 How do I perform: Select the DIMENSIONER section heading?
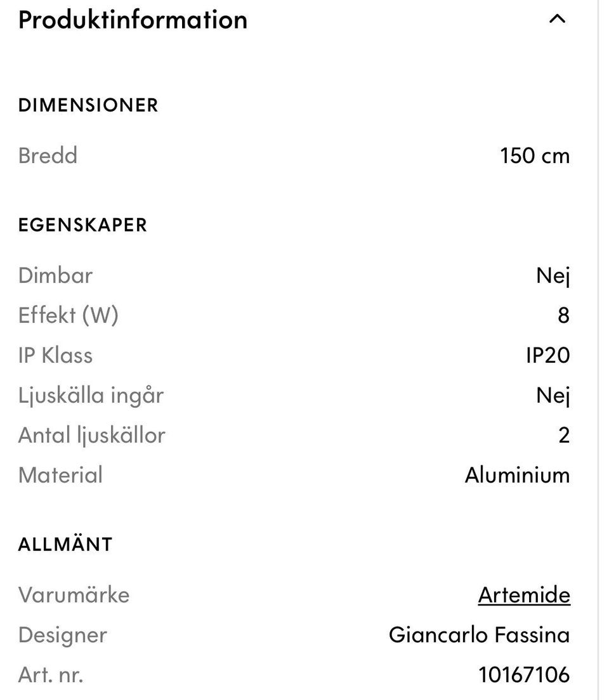click(x=88, y=105)
